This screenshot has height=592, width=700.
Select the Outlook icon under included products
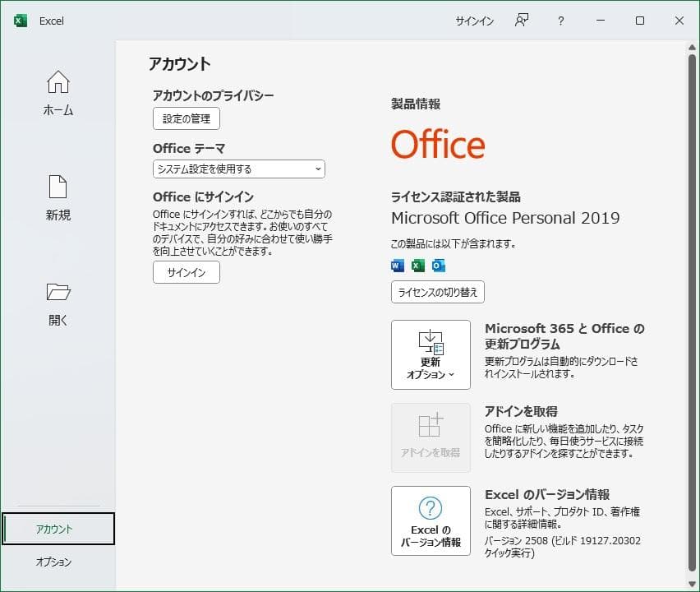[438, 266]
